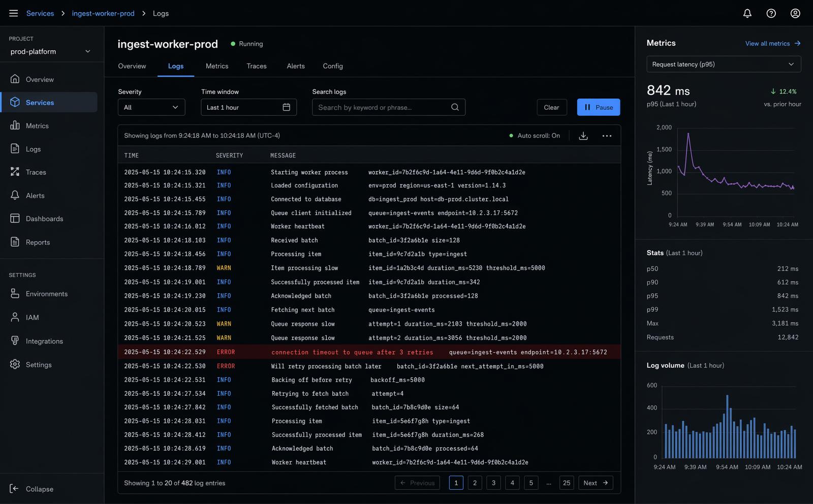Screen dimensions: 813x504
Task: Download logs using the download icon
Action: pos(583,136)
